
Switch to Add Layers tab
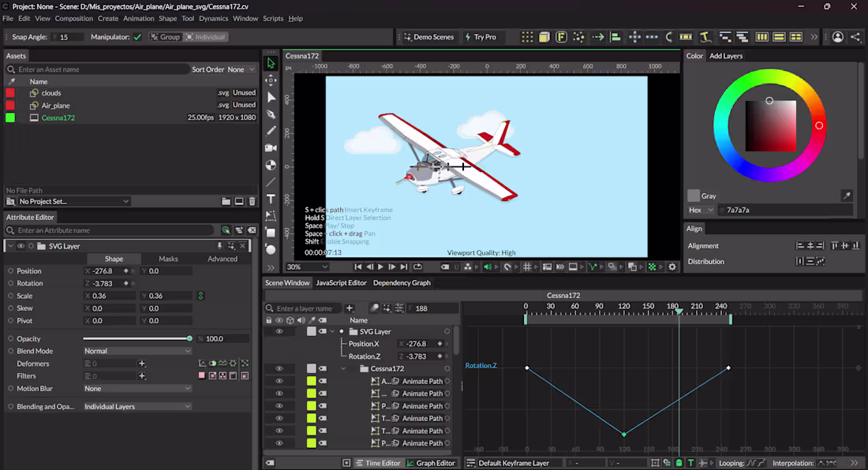[726, 56]
